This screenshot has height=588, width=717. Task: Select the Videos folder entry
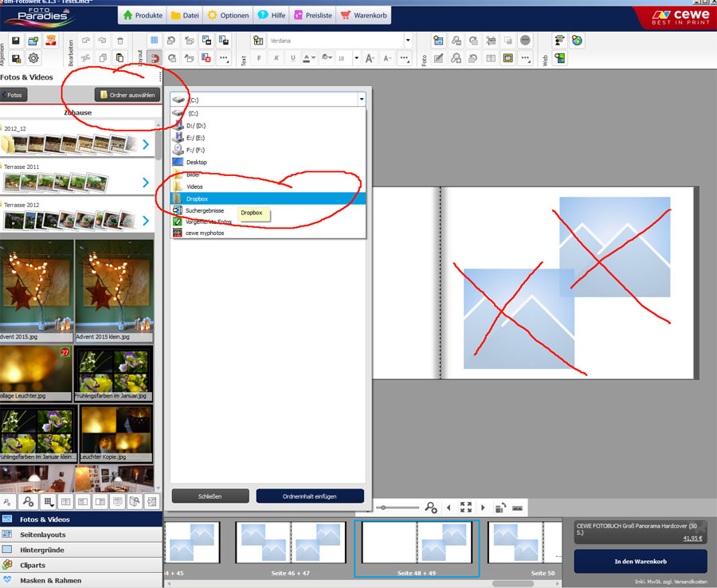(268, 186)
